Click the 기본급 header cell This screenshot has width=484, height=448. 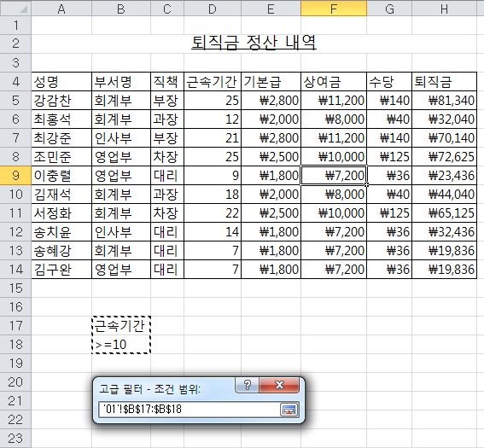pyautogui.click(x=271, y=82)
